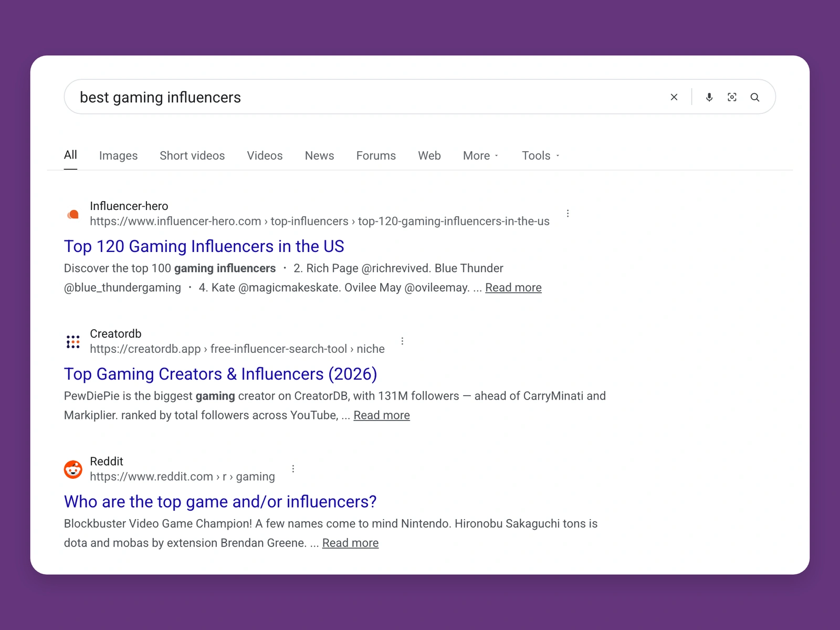Open the three-dot menu for Creatordb result

coord(402,341)
